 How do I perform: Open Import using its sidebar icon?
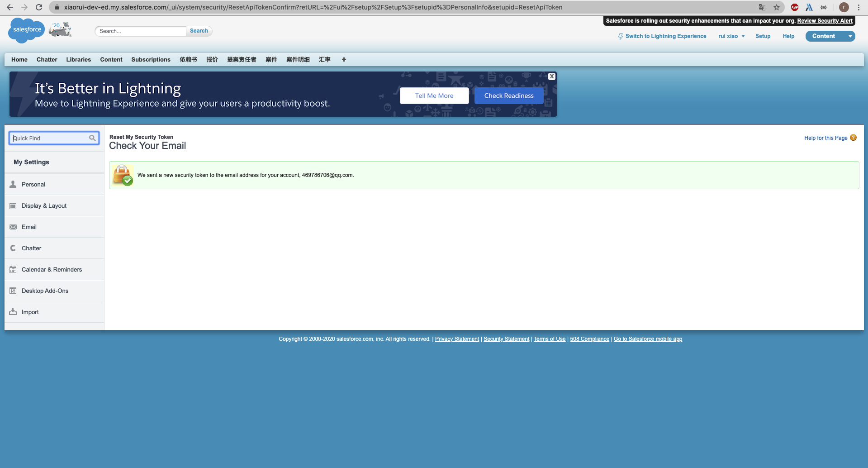(x=13, y=311)
